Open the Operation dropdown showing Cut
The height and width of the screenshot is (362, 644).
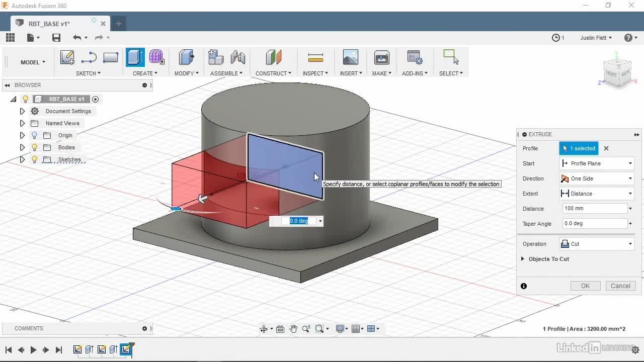pos(596,244)
